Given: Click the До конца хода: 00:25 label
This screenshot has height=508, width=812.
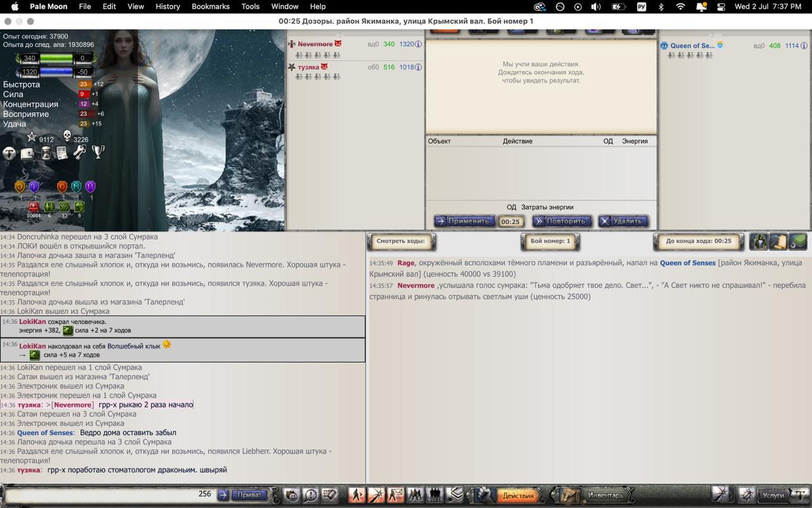Looking at the screenshot, I should coord(698,241).
